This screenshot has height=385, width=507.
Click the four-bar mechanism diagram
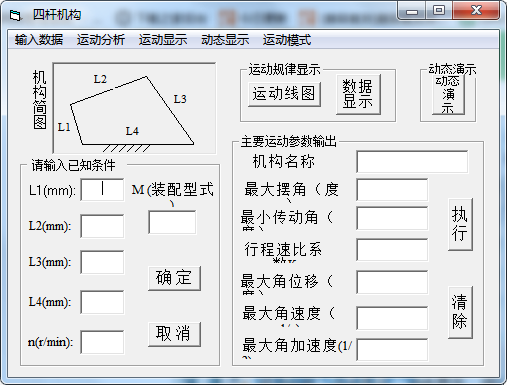click(134, 108)
